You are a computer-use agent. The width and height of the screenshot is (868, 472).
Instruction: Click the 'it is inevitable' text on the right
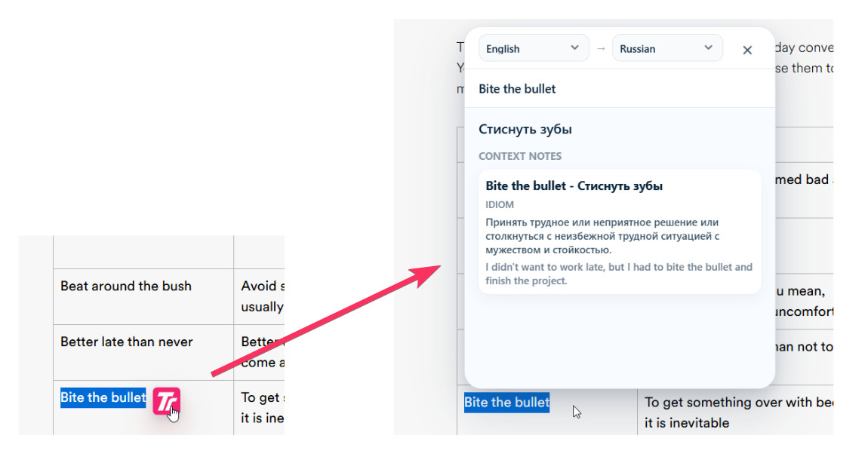[686, 423]
